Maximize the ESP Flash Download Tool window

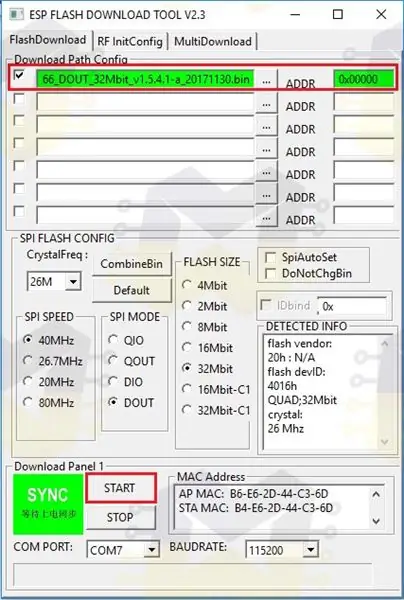click(x=338, y=15)
